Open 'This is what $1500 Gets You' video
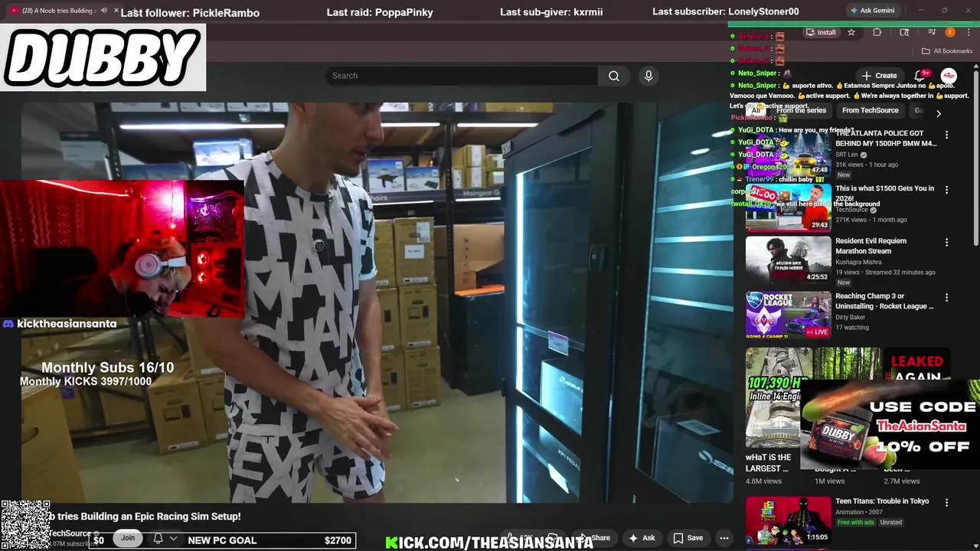 pos(885,193)
